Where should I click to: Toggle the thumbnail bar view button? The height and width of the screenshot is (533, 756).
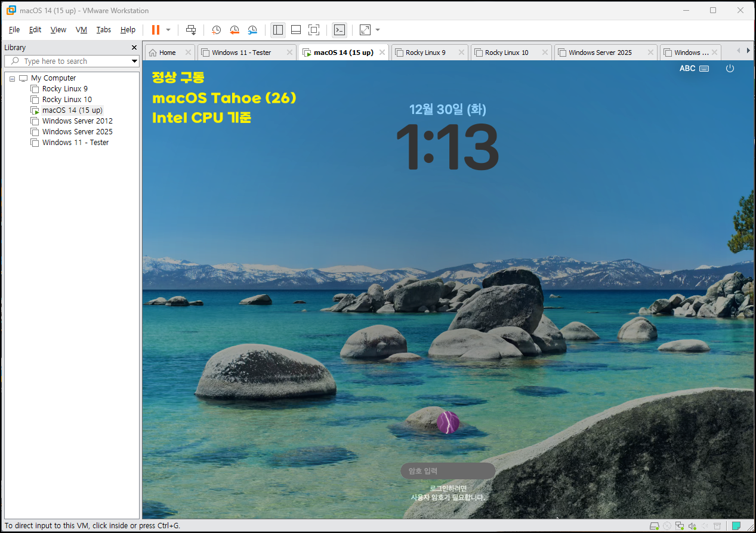click(x=296, y=30)
